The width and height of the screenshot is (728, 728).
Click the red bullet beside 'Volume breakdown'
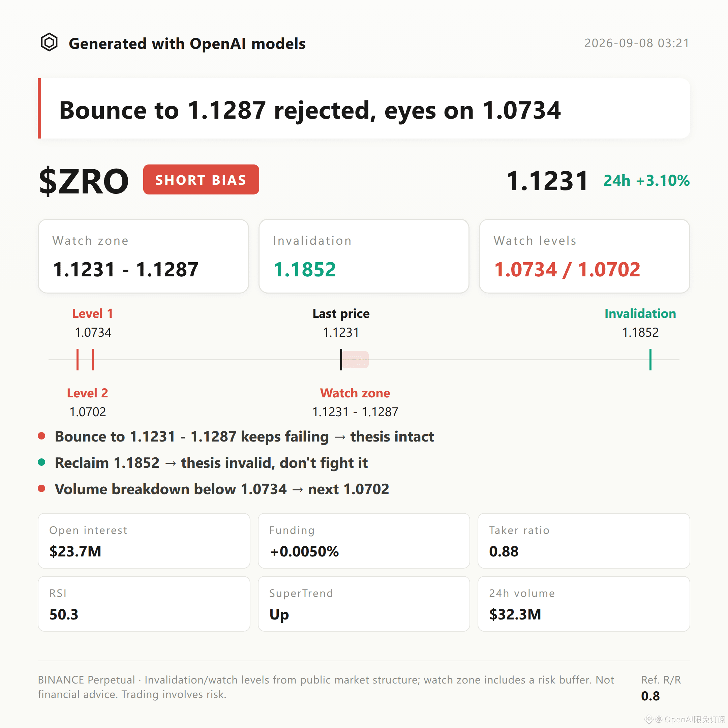(41, 489)
